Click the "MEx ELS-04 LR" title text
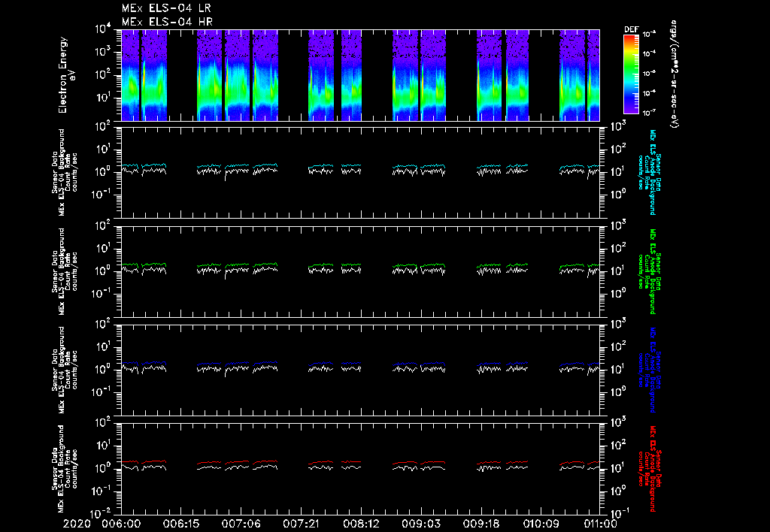Image resolution: width=770 pixels, height=532 pixels. 166,8
